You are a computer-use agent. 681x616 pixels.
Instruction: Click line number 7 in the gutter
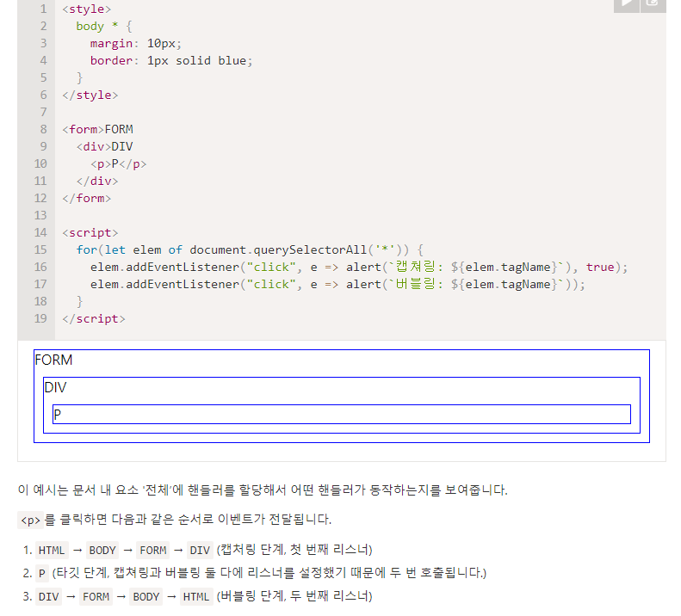click(43, 112)
